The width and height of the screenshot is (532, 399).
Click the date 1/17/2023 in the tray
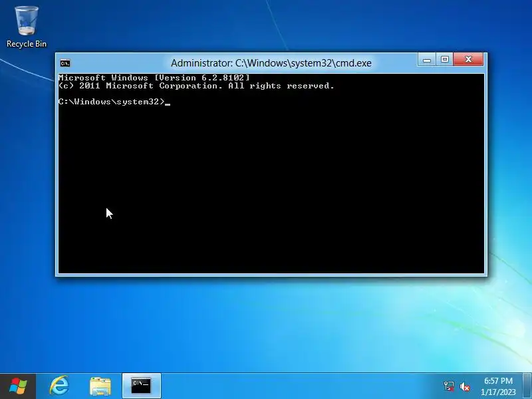(498, 392)
